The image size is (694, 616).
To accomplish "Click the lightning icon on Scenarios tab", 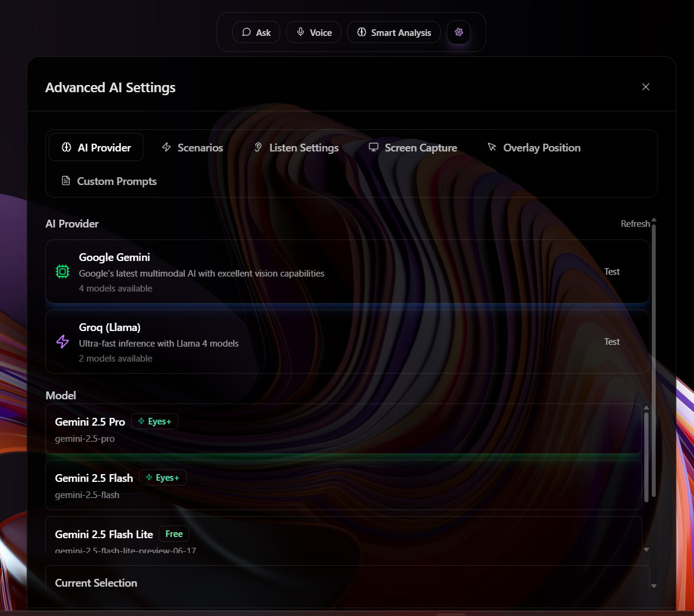I will [166, 147].
